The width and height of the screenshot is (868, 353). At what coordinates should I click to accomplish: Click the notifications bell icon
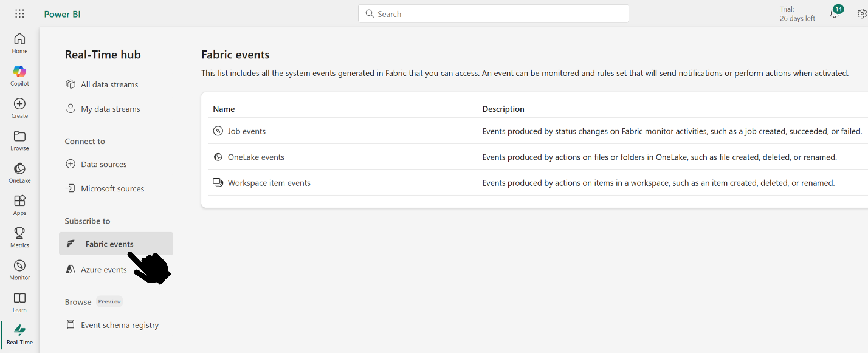(834, 14)
